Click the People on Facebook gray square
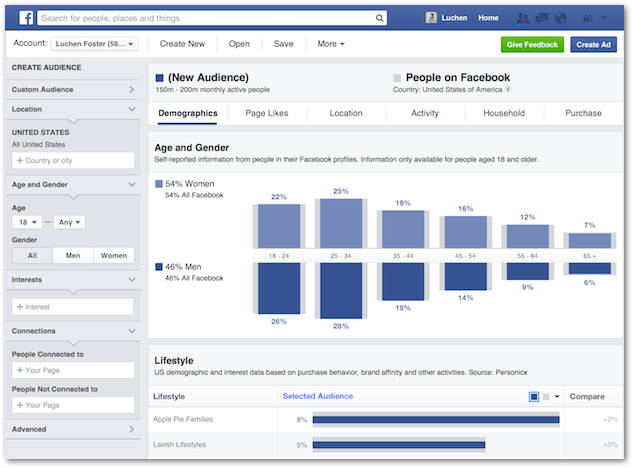The width and height of the screenshot is (633, 468). (397, 78)
